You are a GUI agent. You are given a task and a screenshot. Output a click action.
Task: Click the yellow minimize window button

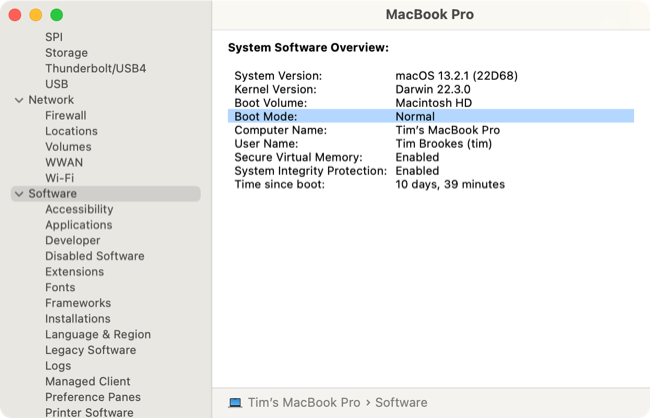pyautogui.click(x=35, y=15)
